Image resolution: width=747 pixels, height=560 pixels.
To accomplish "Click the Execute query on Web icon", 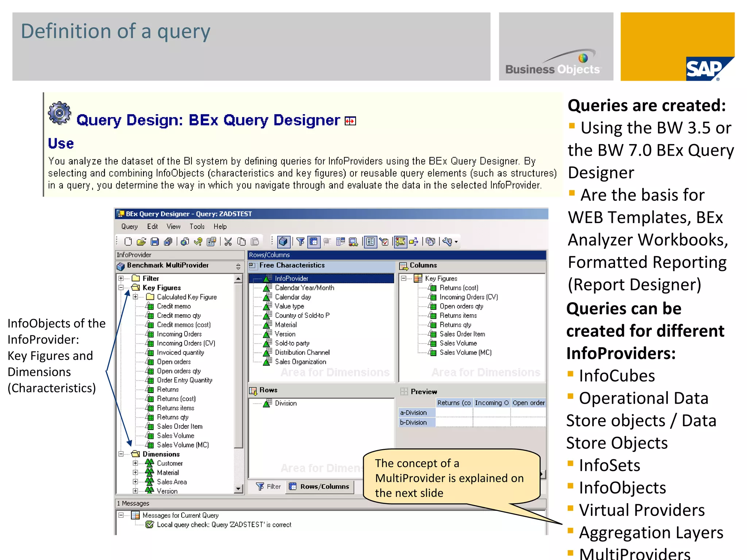I will [185, 241].
